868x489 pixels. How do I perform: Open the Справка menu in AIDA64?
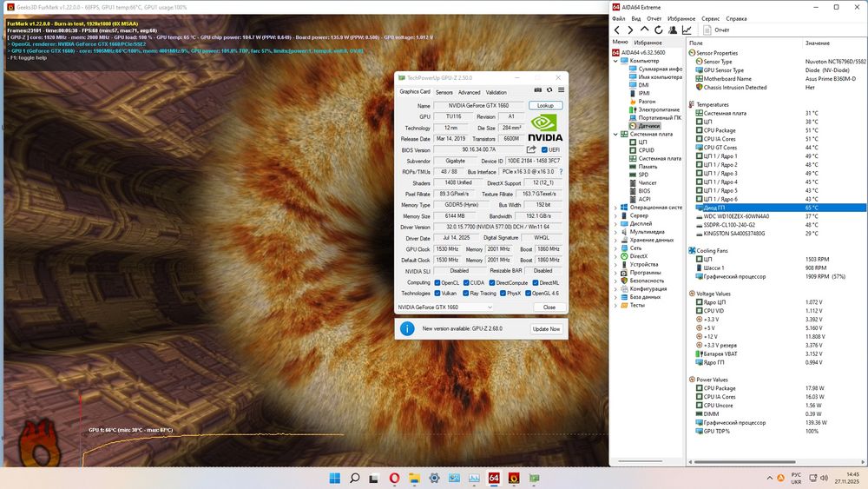click(x=736, y=19)
